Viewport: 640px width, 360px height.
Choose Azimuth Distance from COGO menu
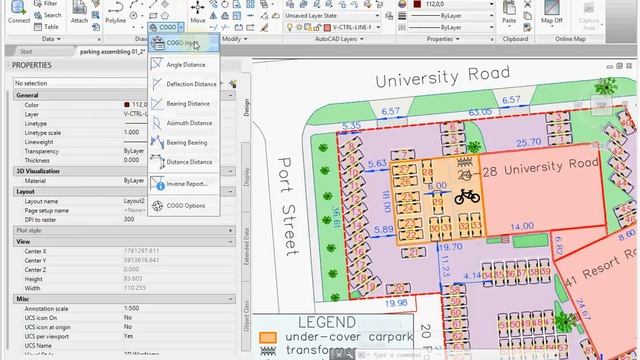point(184,123)
